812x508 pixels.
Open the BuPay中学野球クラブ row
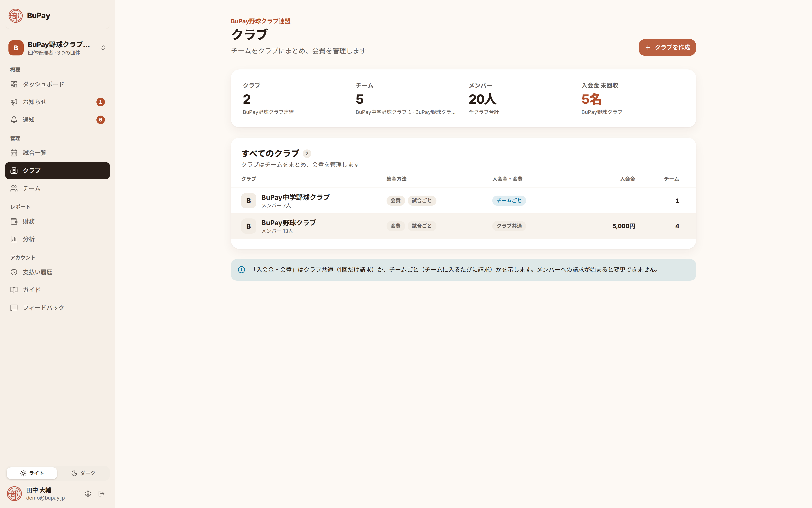point(463,201)
